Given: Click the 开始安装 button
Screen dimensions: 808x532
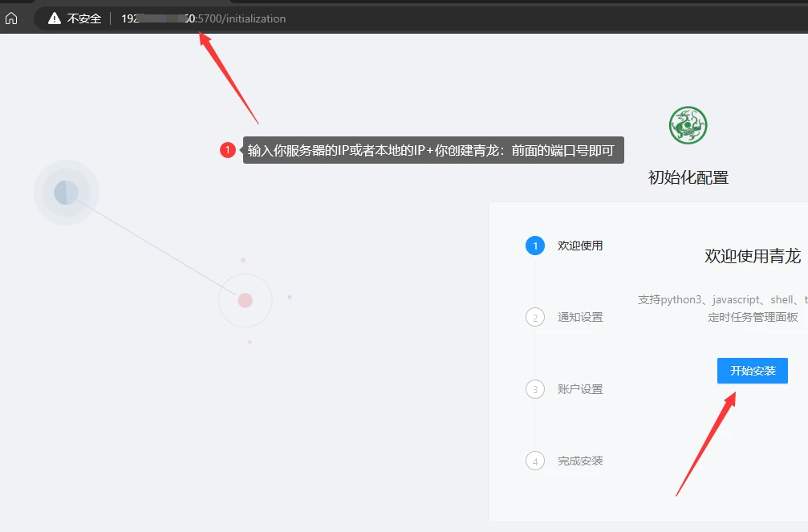Looking at the screenshot, I should click(753, 371).
